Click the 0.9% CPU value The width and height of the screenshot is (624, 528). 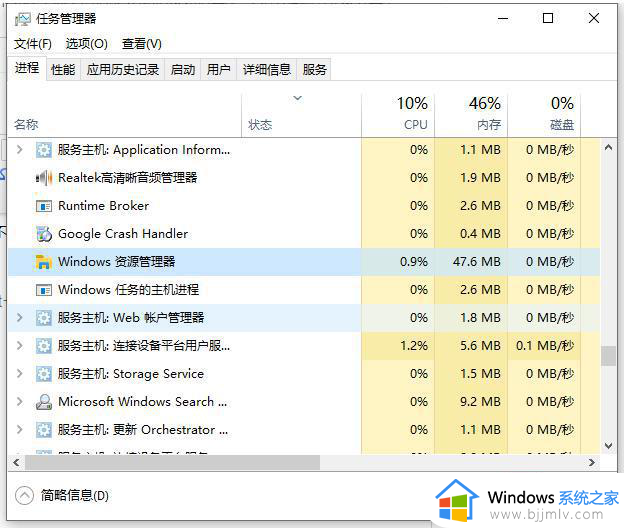[414, 262]
